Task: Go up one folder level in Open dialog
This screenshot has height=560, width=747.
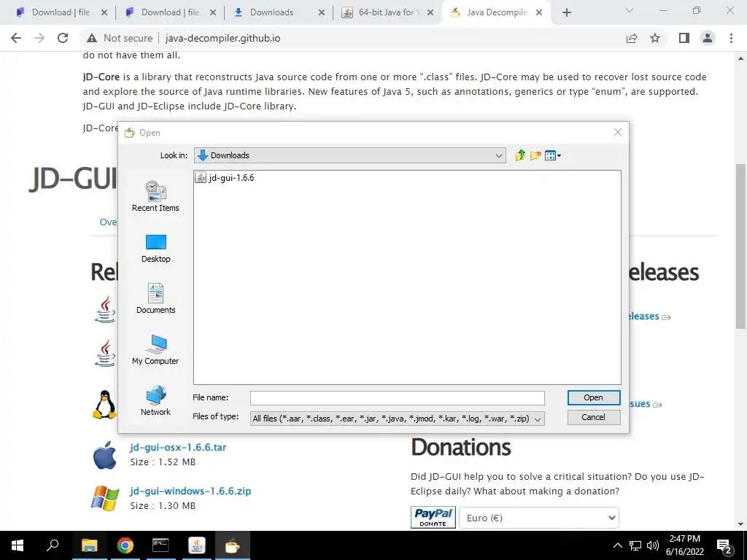Action: [x=519, y=155]
